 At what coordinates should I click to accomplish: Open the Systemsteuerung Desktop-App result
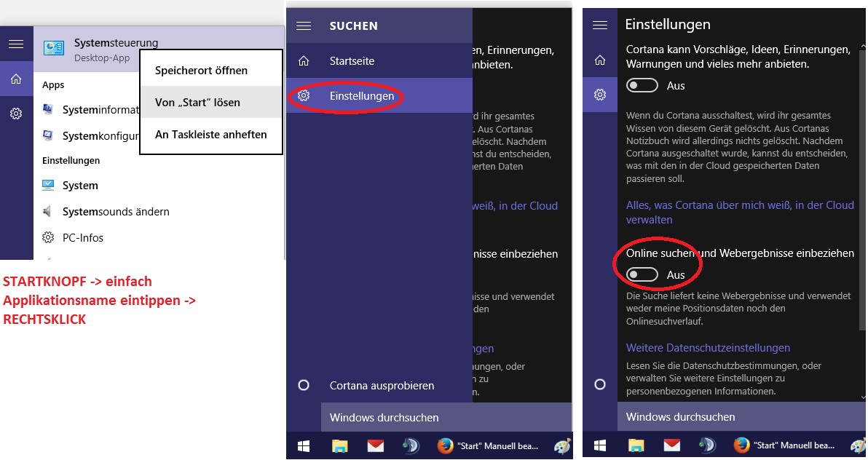pos(159,49)
